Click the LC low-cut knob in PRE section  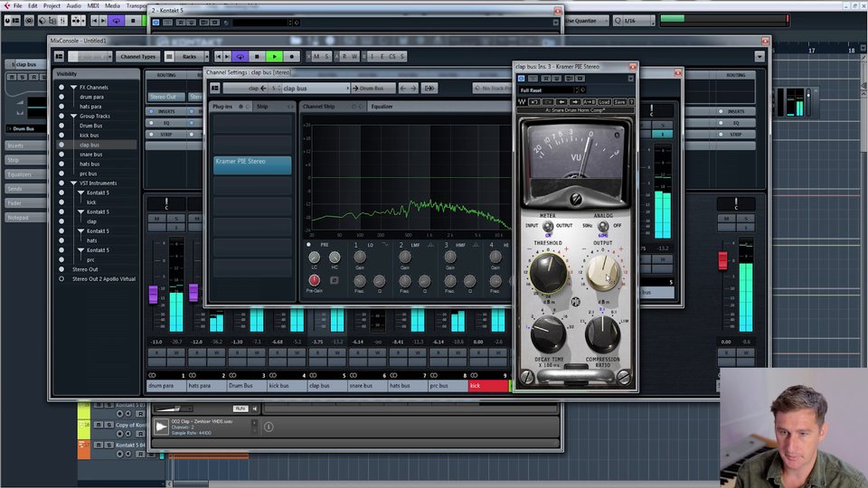(314, 258)
